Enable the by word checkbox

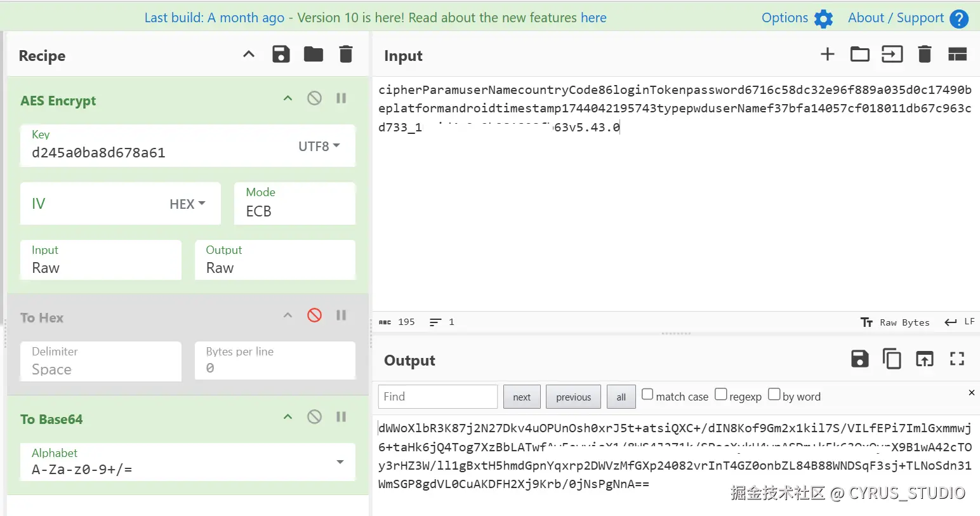(x=774, y=394)
